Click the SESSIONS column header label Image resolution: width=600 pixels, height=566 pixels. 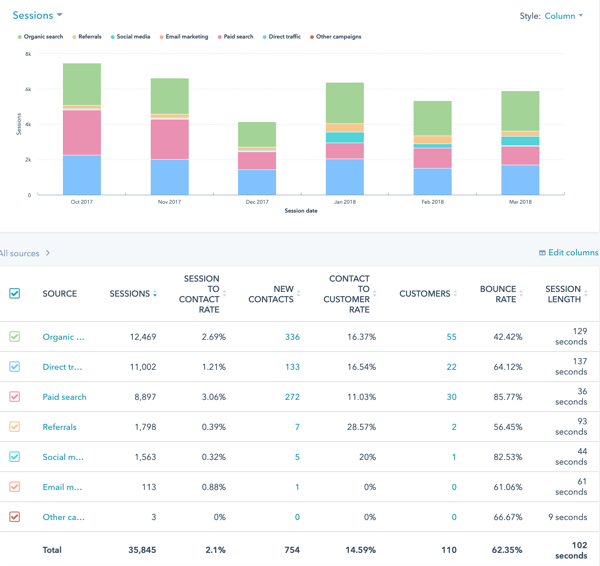(130, 294)
